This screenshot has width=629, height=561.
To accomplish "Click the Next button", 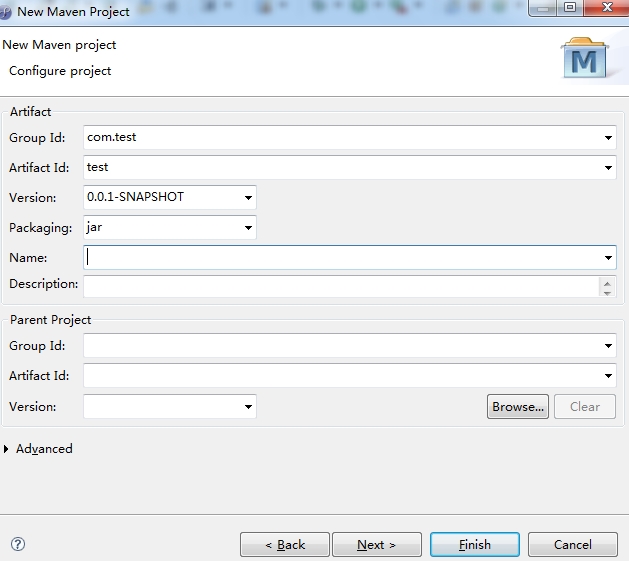I will click(x=377, y=545).
